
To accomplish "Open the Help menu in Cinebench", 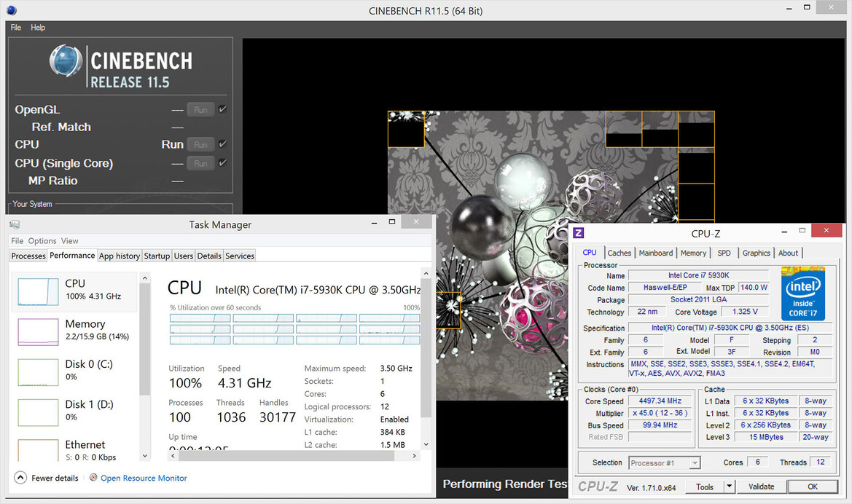I will [38, 27].
